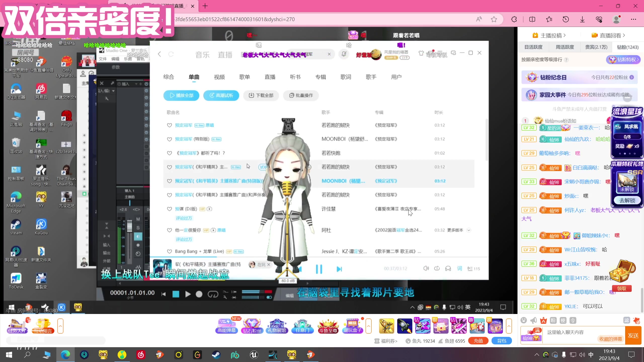Open the 高能弹幕 gift icon
644x362 pixels.
[226, 326]
